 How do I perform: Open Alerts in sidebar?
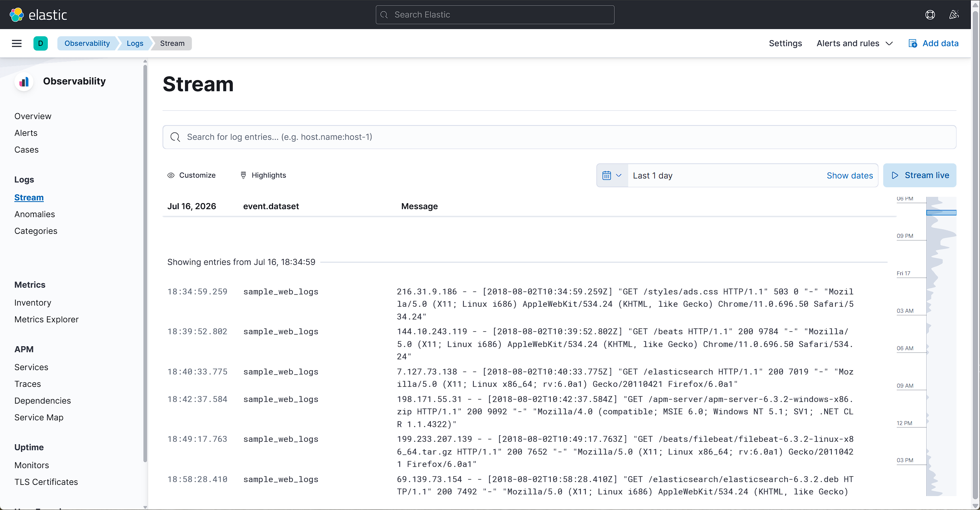pos(26,133)
